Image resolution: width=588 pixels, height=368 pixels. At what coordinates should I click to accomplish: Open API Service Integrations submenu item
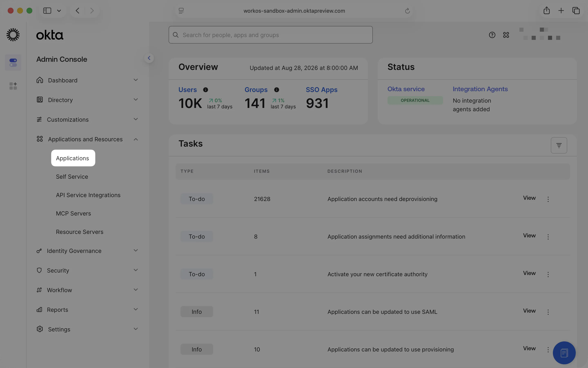coord(88,195)
